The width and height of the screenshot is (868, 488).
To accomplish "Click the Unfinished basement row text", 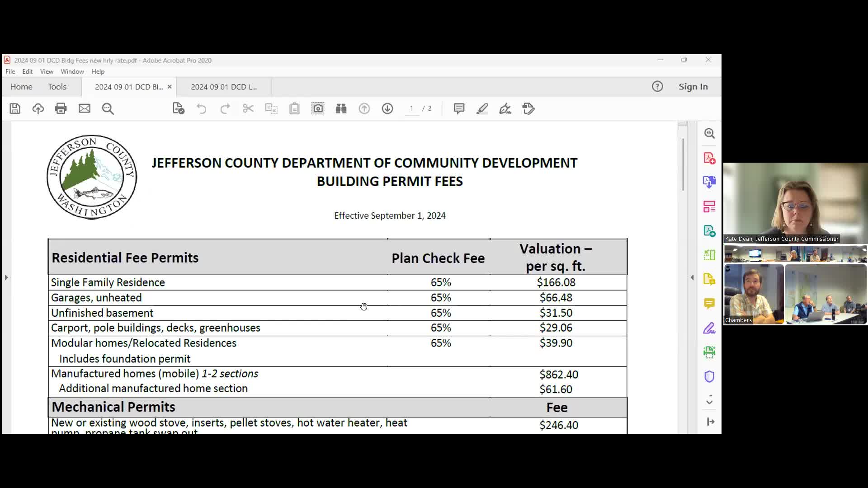I will (x=102, y=313).
